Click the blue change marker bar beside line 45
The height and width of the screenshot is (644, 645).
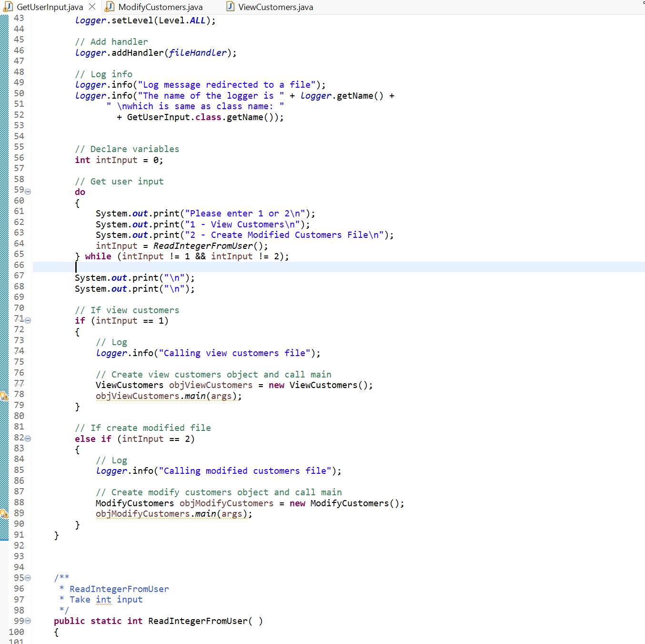[4, 41]
